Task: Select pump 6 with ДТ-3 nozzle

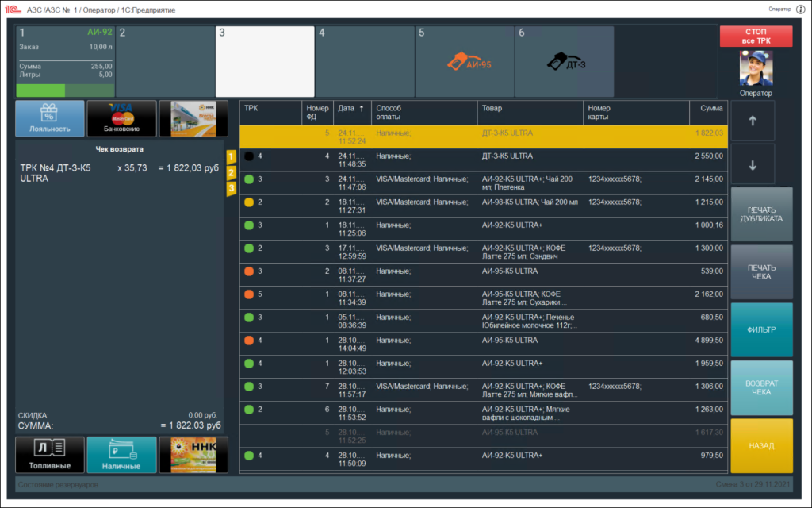Action: tap(564, 61)
